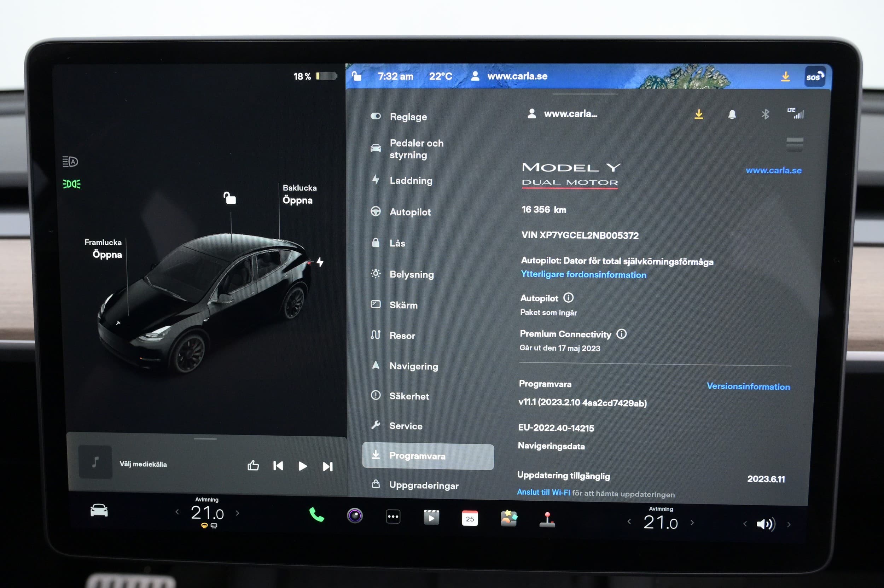Image resolution: width=884 pixels, height=588 pixels.
Task: Show Premium Connectivity info icon
Action: (622, 334)
